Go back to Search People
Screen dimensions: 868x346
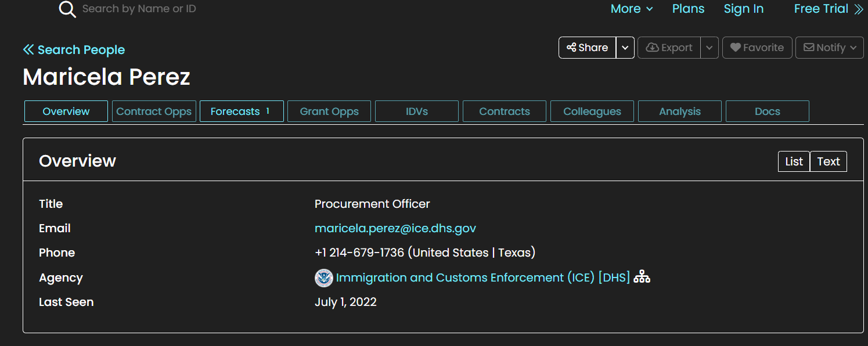pyautogui.click(x=74, y=50)
